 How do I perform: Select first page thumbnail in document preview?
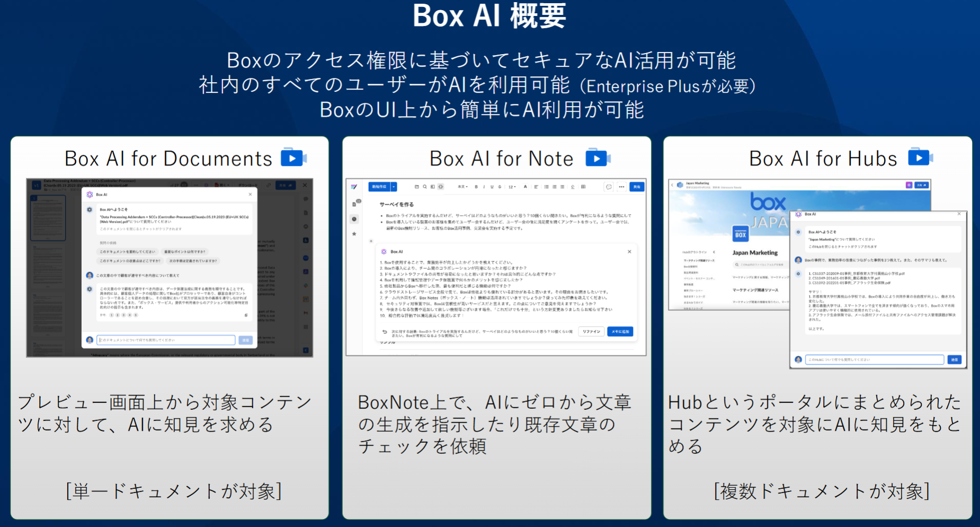click(x=48, y=218)
